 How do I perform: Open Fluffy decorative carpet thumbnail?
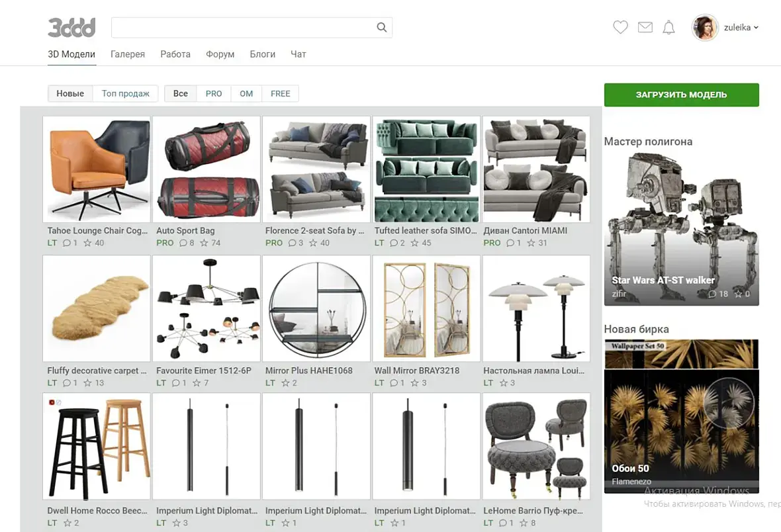(x=97, y=308)
